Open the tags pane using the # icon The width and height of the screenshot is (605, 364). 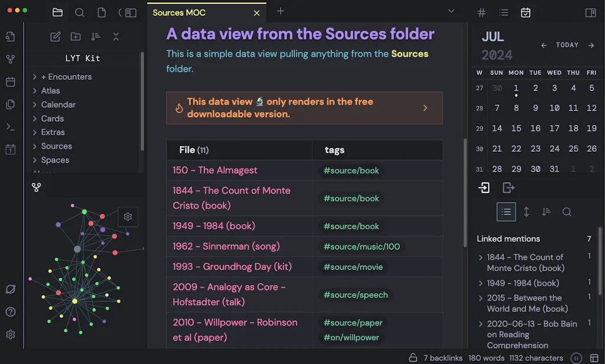(482, 12)
